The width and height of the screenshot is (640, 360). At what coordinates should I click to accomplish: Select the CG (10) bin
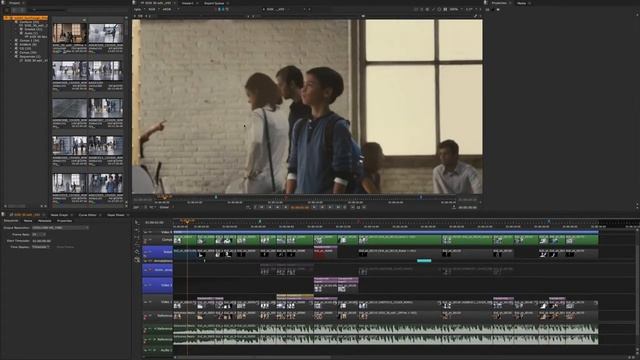coord(25,49)
